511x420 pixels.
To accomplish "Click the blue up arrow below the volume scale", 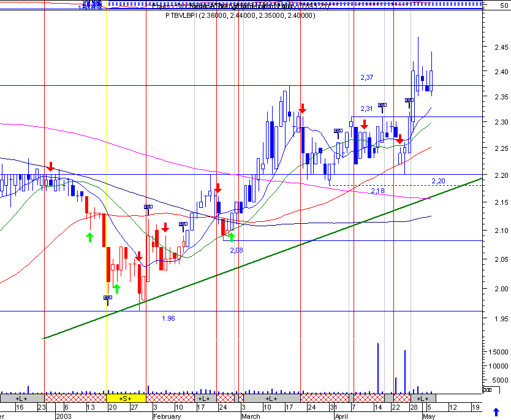I will pos(496,412).
